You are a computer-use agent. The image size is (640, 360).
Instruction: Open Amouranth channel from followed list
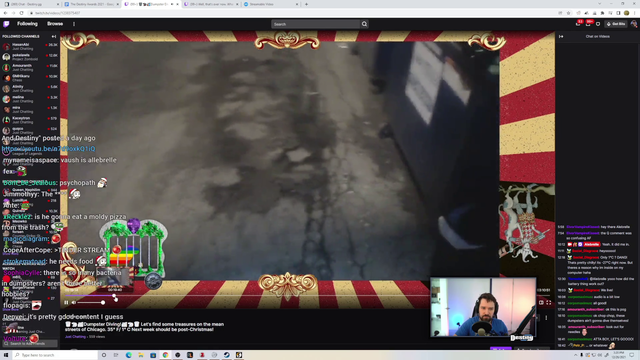point(30,67)
